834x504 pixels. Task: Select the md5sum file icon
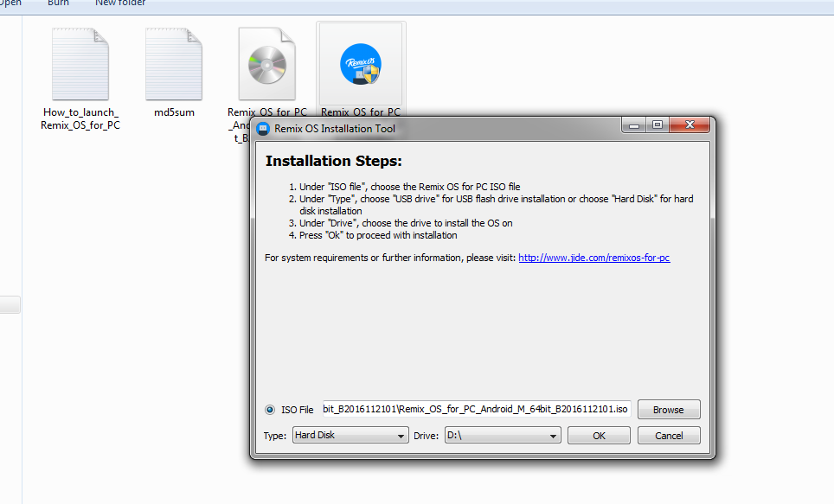pos(174,64)
